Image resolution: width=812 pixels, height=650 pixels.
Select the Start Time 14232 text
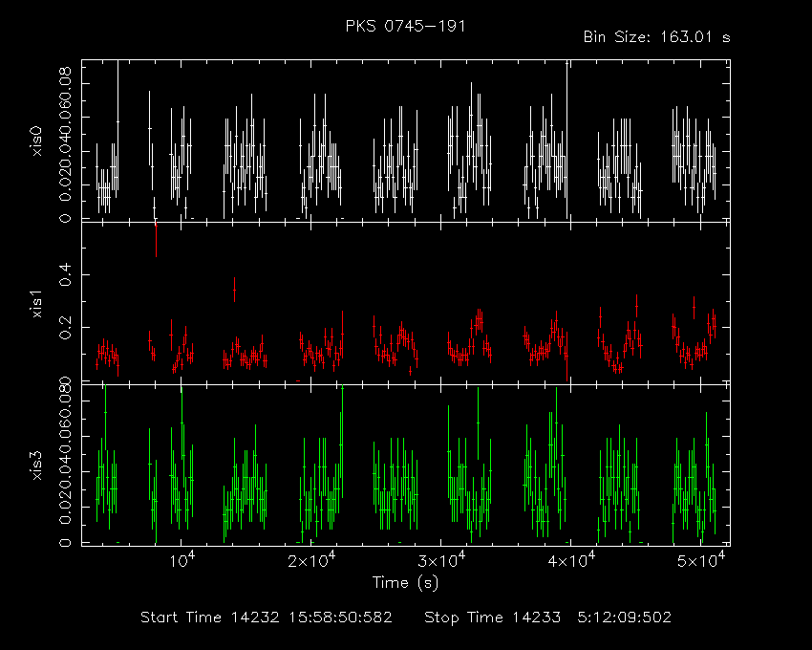click(x=210, y=617)
